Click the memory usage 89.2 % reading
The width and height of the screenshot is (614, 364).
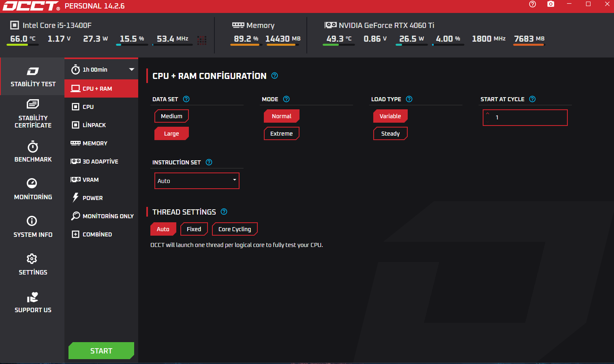[x=246, y=39]
